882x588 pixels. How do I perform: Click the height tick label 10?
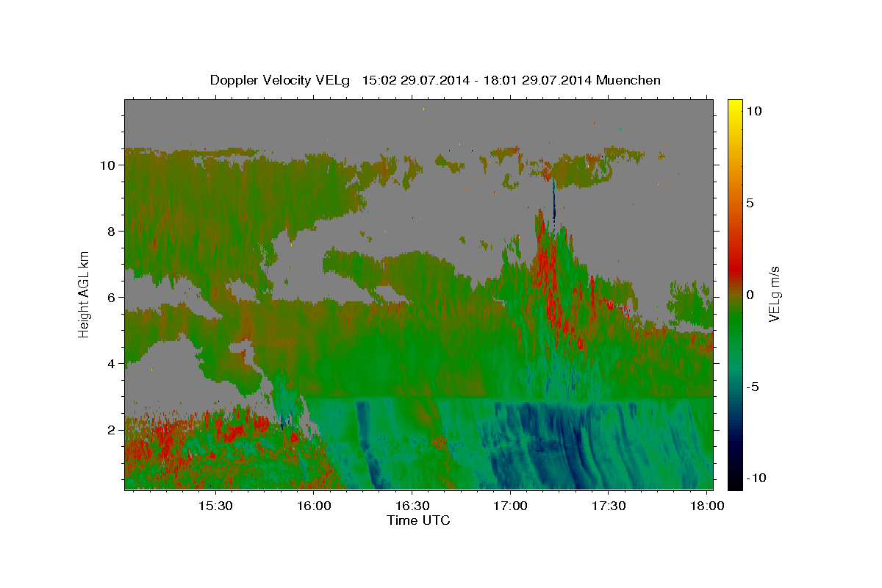click(x=107, y=165)
